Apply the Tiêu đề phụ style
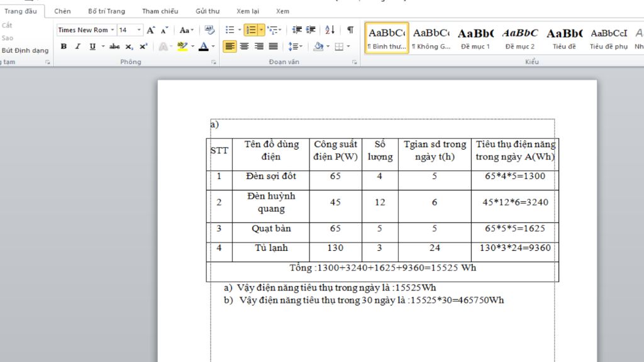The height and width of the screenshot is (362, 644). (x=609, y=38)
